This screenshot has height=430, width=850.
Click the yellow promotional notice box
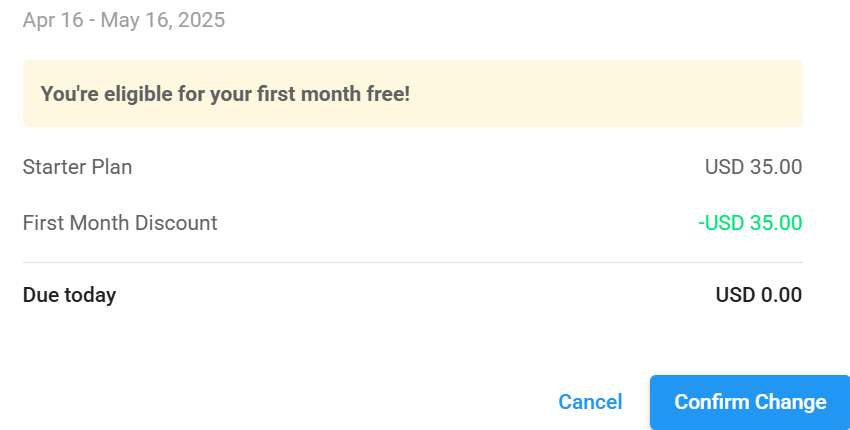pos(600,94)
